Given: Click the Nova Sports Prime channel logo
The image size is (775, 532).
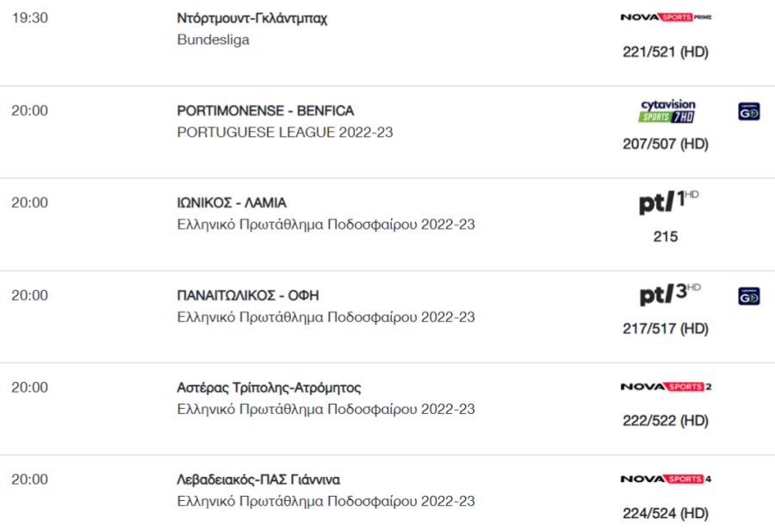Looking at the screenshot, I should pyautogui.click(x=666, y=17).
